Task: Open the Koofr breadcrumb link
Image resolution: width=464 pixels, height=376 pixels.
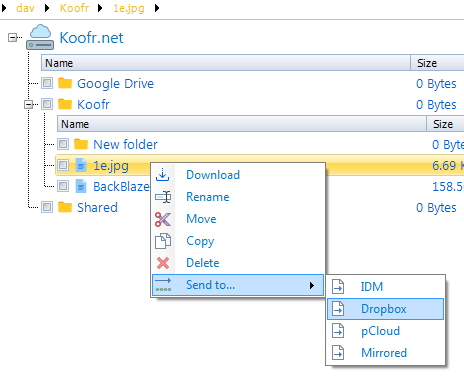Action: click(74, 8)
